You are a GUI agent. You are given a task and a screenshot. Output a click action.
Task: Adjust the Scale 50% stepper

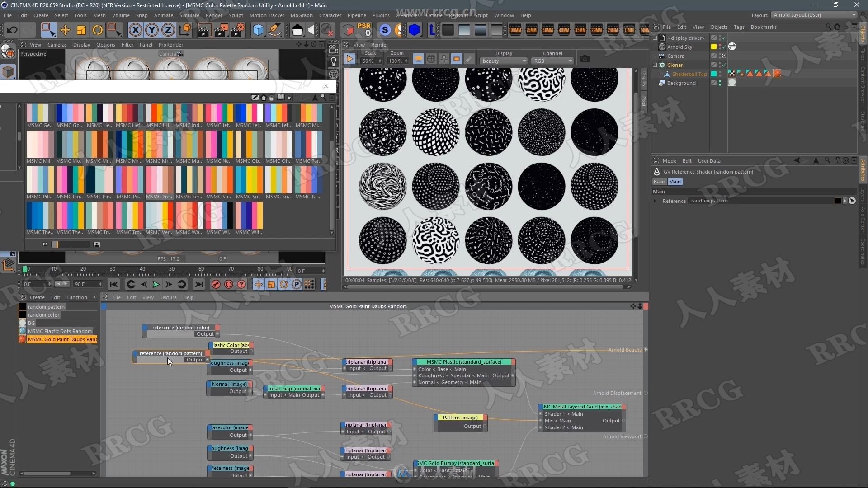point(380,61)
